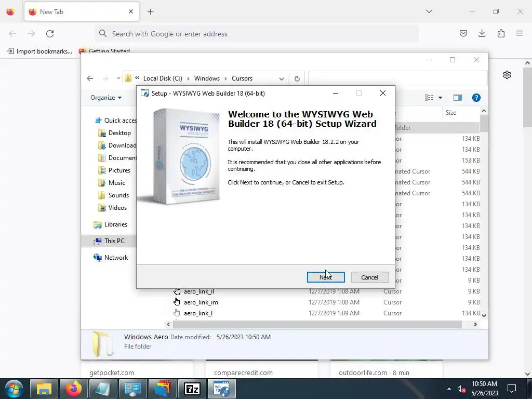Select the New Tab tab
532x399 pixels.
pos(82,12)
